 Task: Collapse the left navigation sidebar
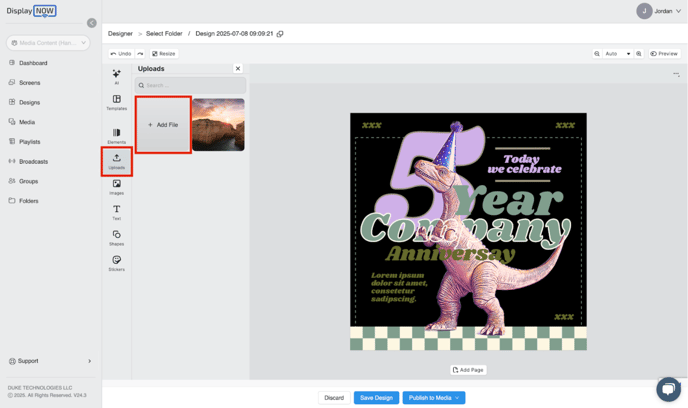92,23
